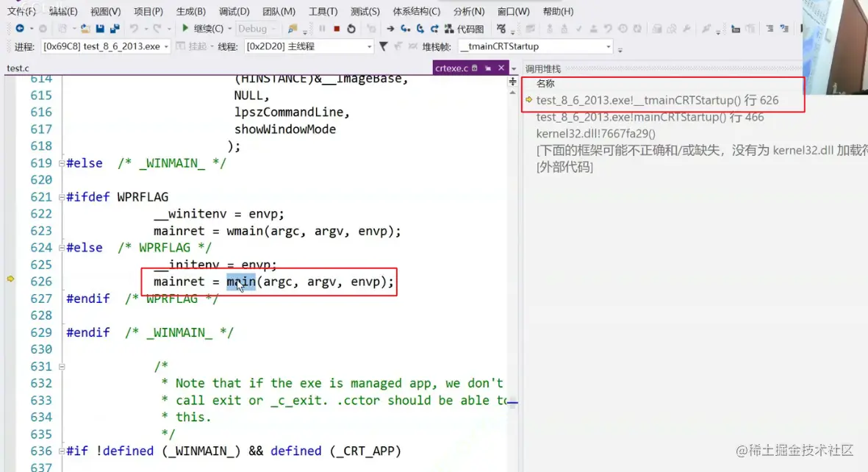The height and width of the screenshot is (472, 868).
Task: Collapse the #else block at line 624
Action: click(62, 248)
